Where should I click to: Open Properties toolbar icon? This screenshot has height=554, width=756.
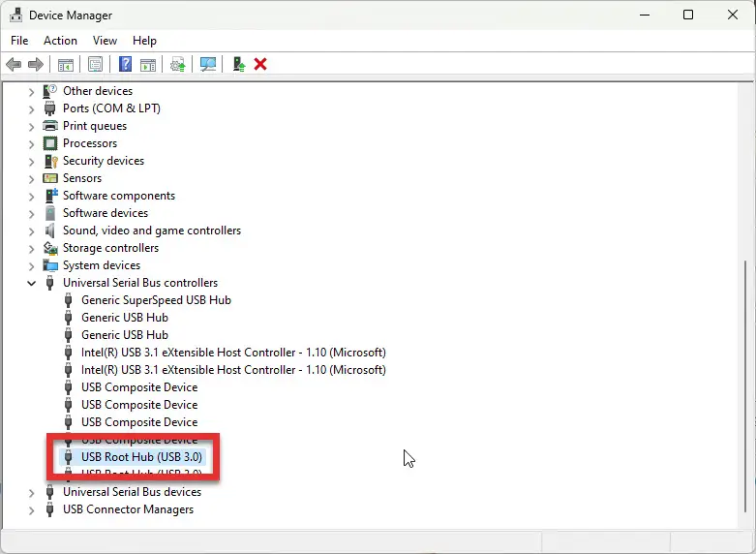click(x=95, y=64)
